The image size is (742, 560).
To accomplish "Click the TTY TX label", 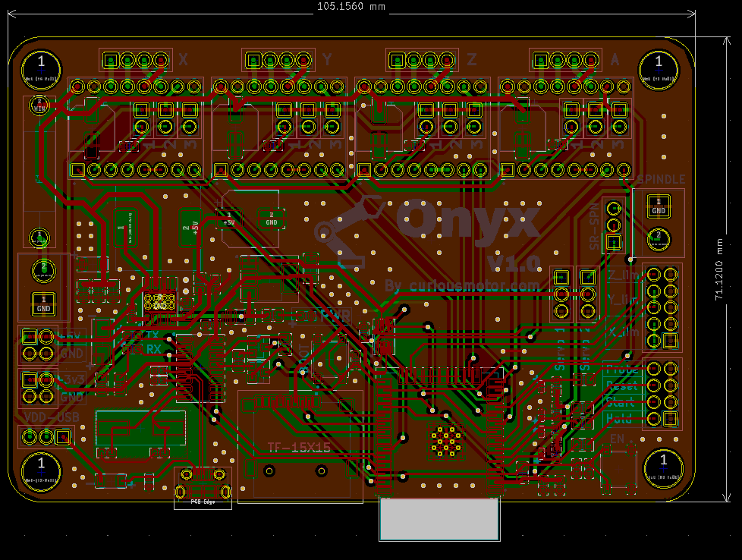I will 152,334.
